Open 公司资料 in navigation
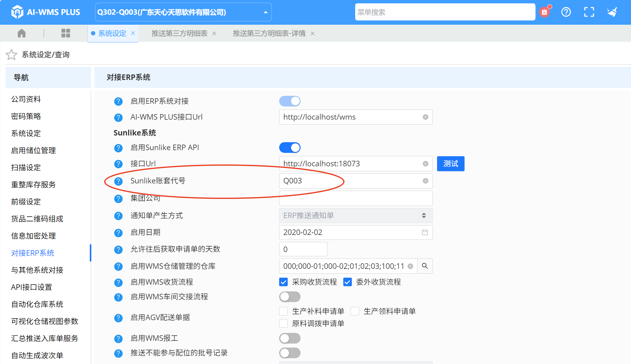This screenshot has width=631, height=364. pyautogui.click(x=26, y=99)
